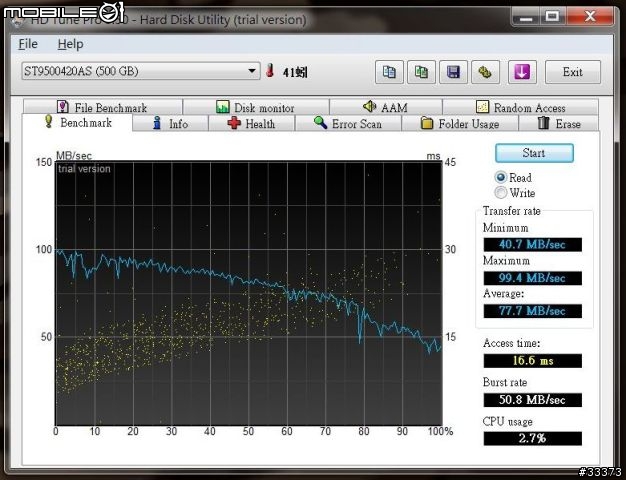Click the Exit button

tap(572, 72)
